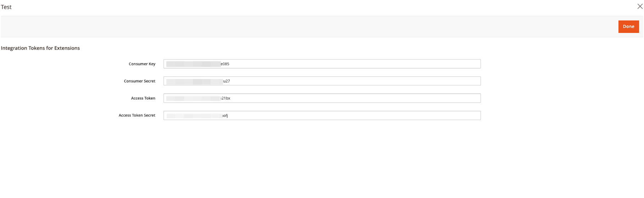Focus the Consumer Key input field

click(322, 64)
